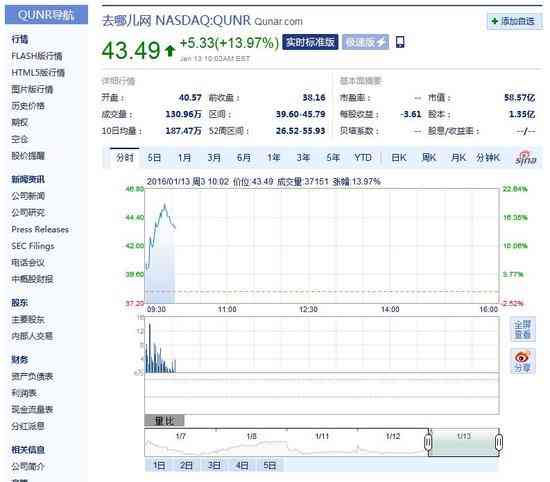The width and height of the screenshot is (550, 482).
Task: Click the Sina logo on chart tabs
Action: [x=525, y=158]
